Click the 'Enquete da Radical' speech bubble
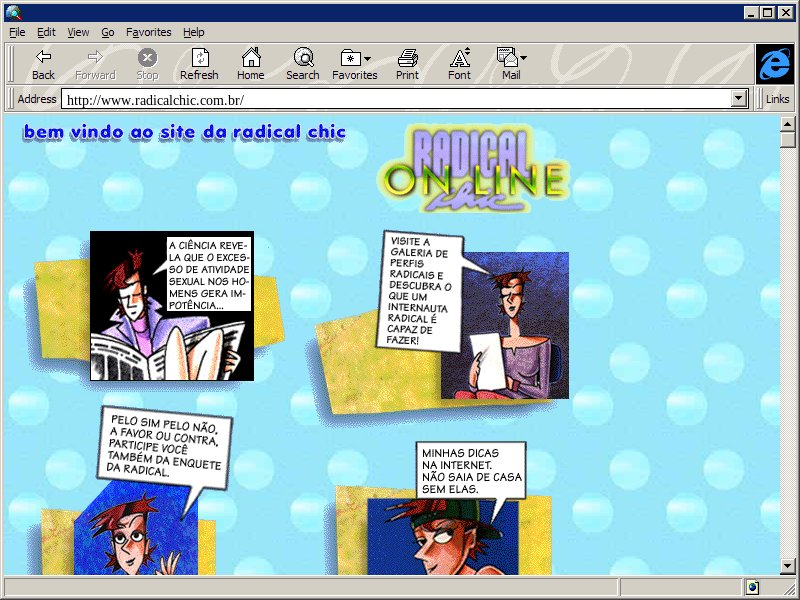 (x=168, y=449)
